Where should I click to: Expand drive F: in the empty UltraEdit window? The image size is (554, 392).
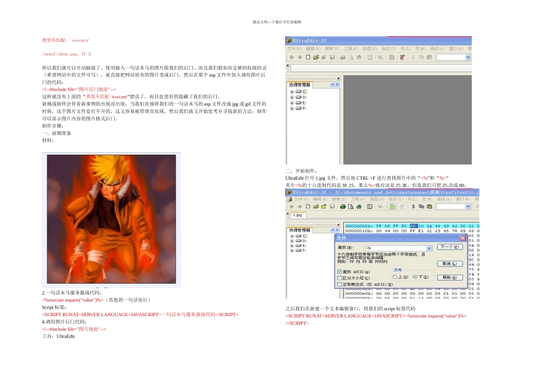point(292,108)
